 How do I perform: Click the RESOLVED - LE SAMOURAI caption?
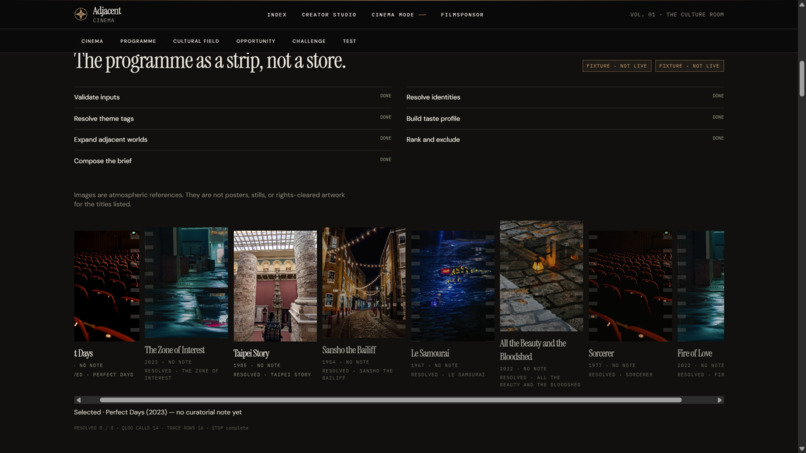point(448,375)
